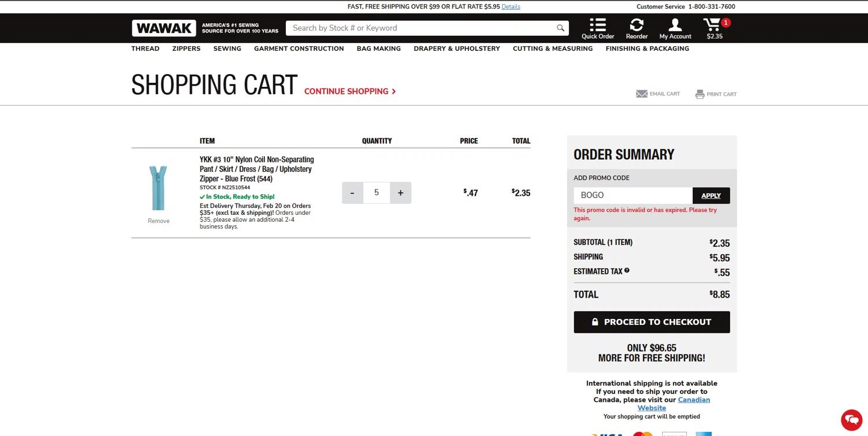Click the Print Cart printer icon

point(700,94)
